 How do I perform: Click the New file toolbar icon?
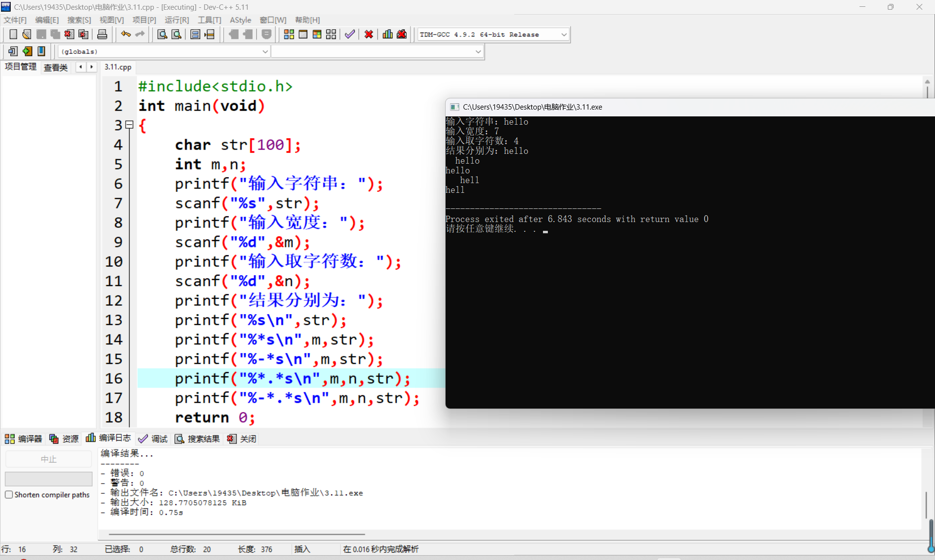[13, 35]
